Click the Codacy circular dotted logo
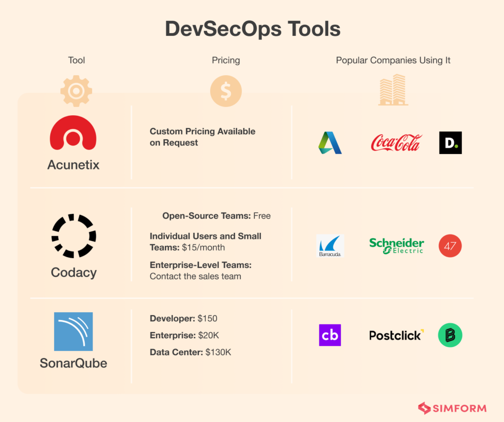Viewport: 504px width, 422px height. pos(73,236)
